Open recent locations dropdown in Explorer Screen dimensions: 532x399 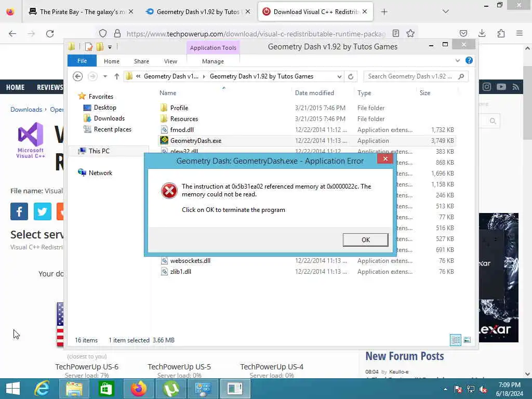point(105,76)
